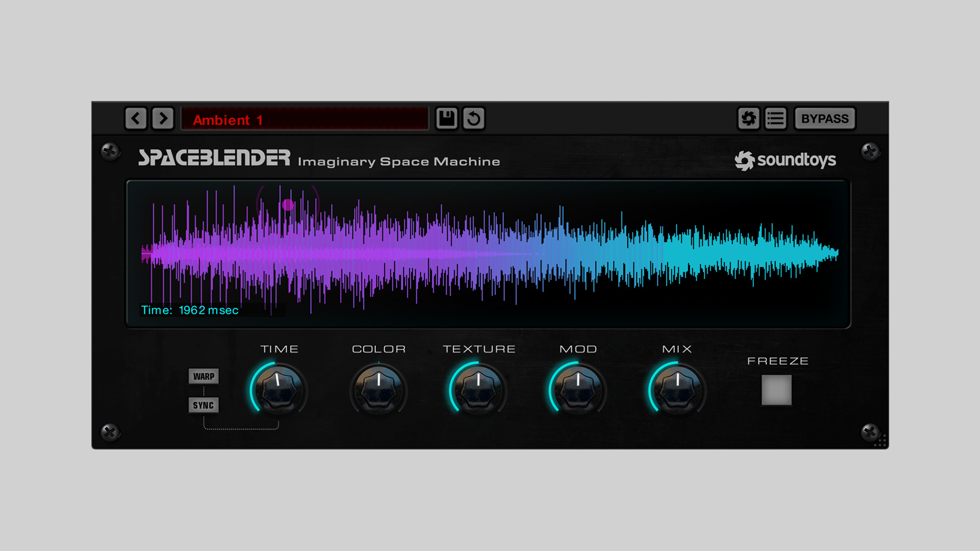Click the revert preset circular arrow
980x551 pixels.
point(474,118)
